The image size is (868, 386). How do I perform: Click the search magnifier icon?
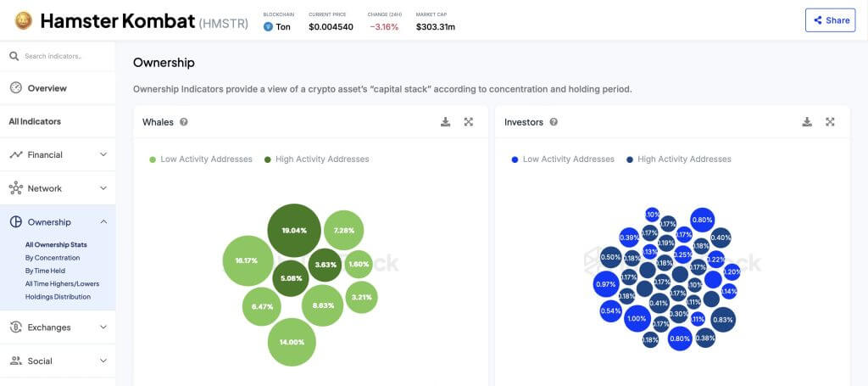pyautogui.click(x=14, y=56)
